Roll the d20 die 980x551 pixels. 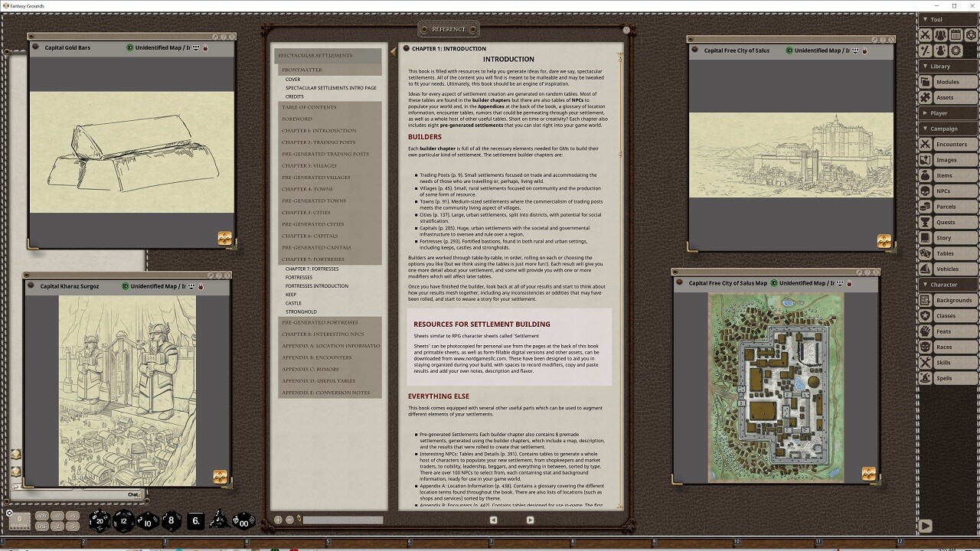(x=100, y=520)
